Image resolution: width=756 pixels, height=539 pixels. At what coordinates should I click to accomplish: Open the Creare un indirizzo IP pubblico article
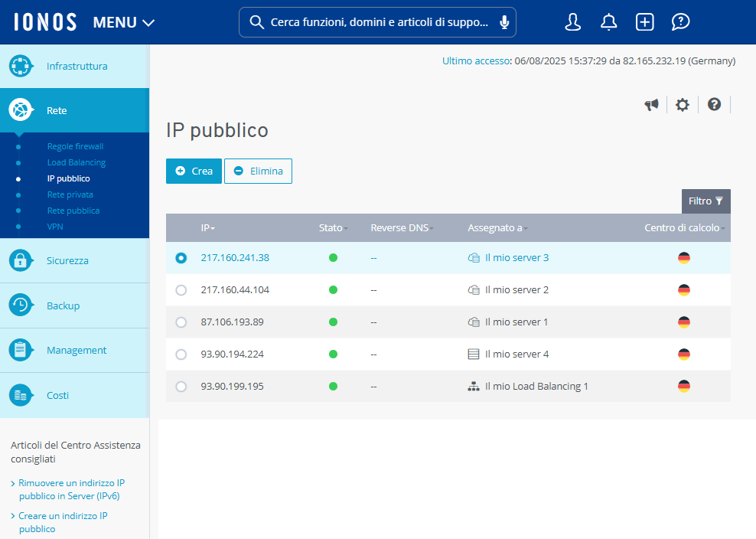pyautogui.click(x=63, y=522)
